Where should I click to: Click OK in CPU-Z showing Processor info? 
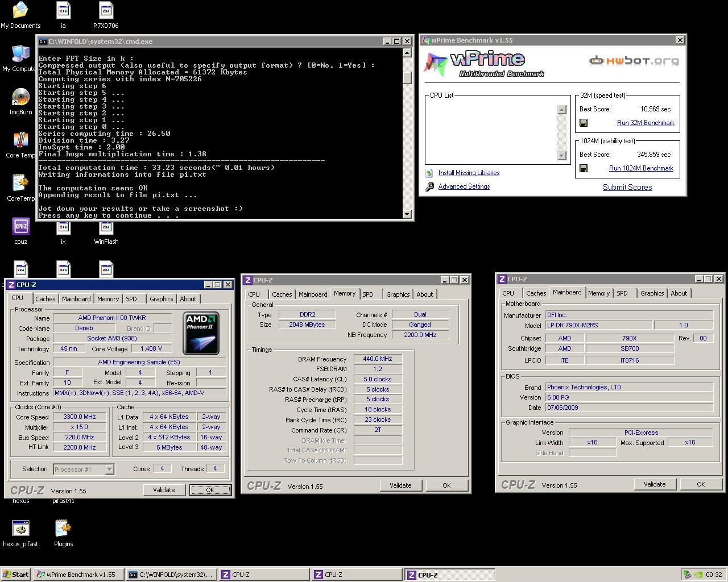click(210, 490)
